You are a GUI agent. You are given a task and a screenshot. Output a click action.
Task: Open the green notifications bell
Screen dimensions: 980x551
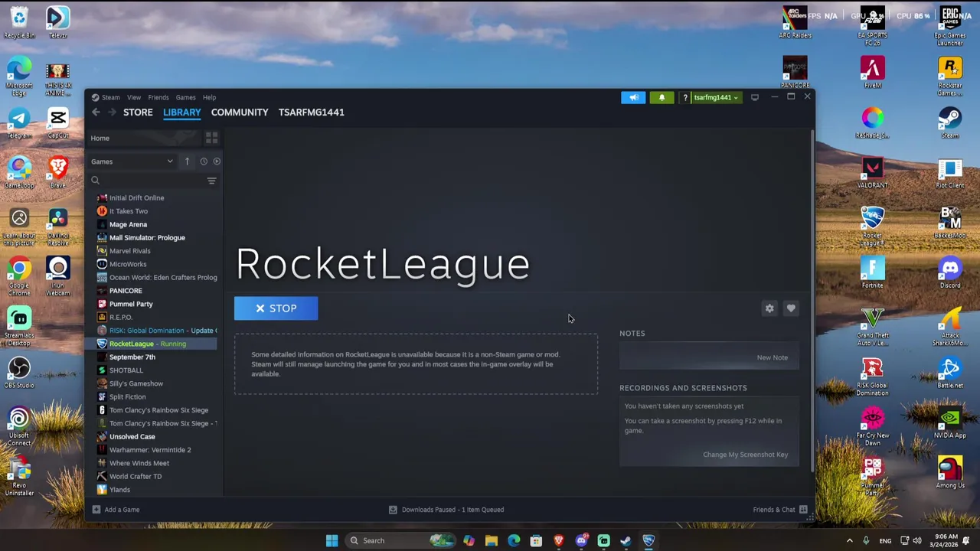(x=661, y=97)
